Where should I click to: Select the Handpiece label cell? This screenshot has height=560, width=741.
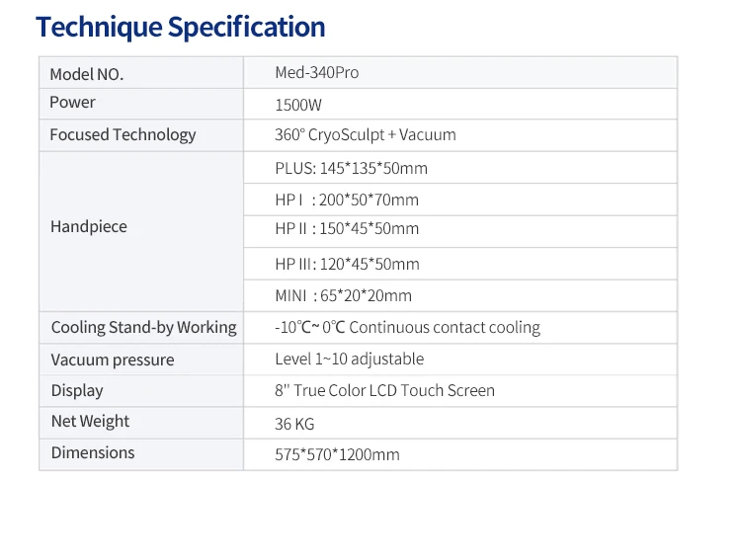(141, 231)
